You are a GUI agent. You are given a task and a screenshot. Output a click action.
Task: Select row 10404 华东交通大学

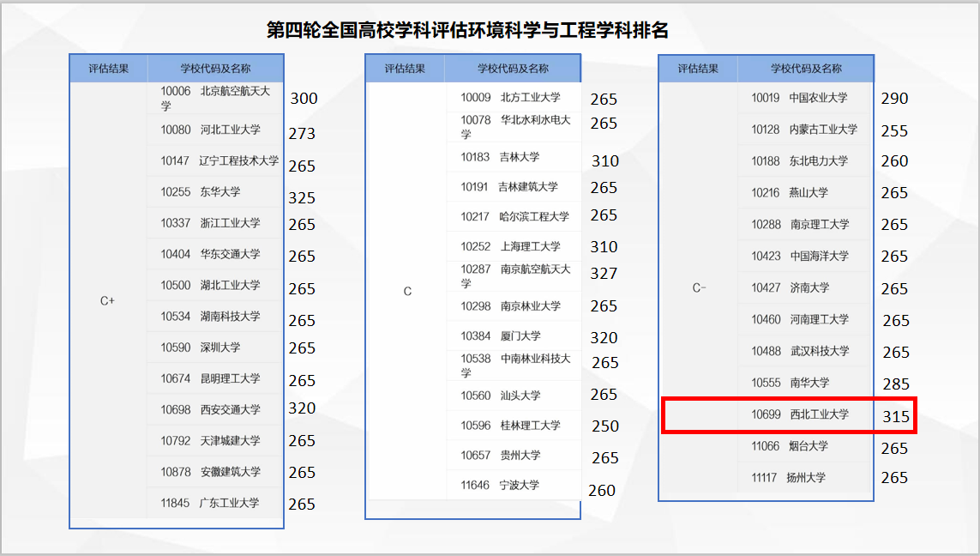(x=215, y=255)
